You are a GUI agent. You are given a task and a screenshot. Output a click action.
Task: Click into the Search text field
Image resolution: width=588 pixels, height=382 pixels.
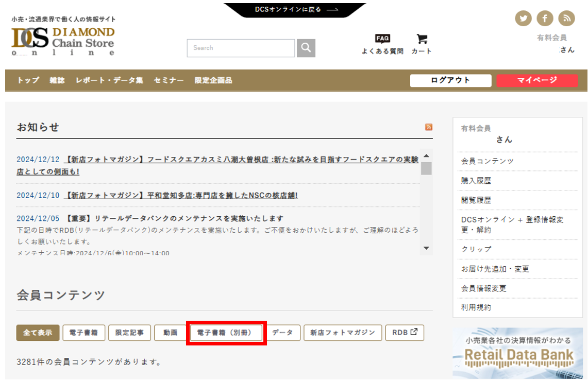pyautogui.click(x=241, y=48)
